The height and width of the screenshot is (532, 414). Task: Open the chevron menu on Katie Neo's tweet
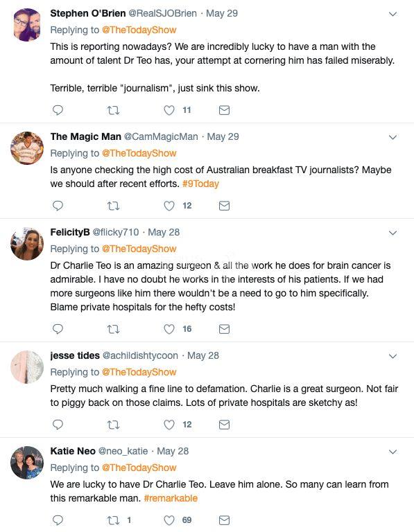tap(393, 452)
